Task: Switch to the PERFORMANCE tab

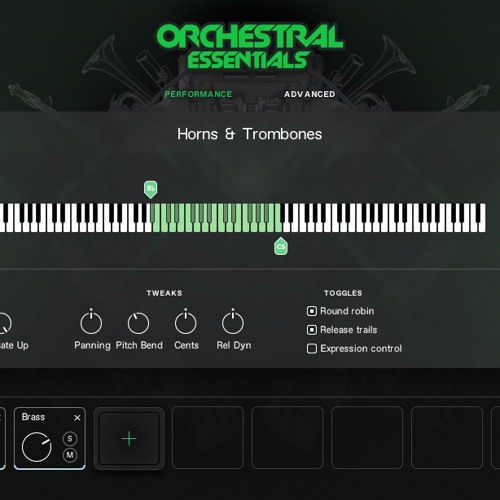Action: pos(198,94)
